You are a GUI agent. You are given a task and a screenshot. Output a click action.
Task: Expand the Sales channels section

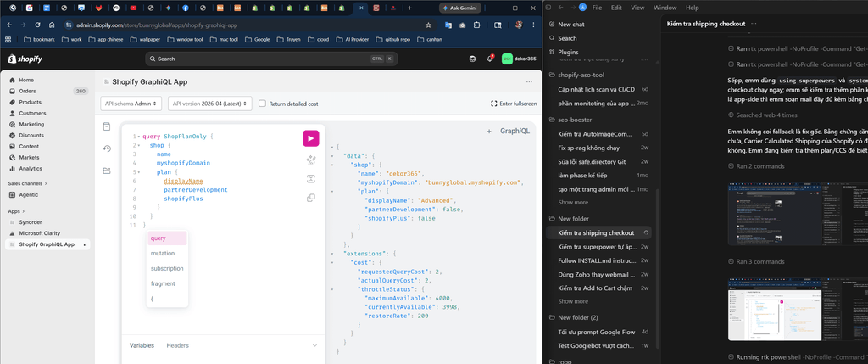pyautogui.click(x=28, y=183)
